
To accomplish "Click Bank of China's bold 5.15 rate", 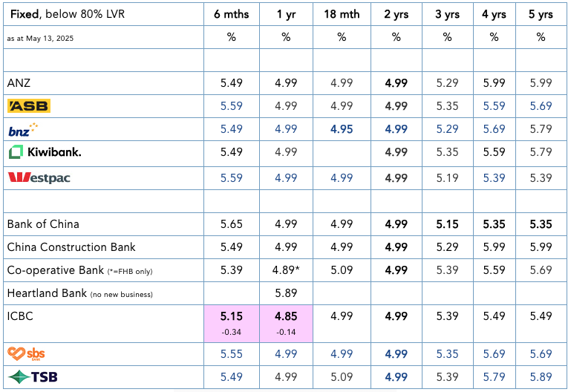I will pos(447,224).
